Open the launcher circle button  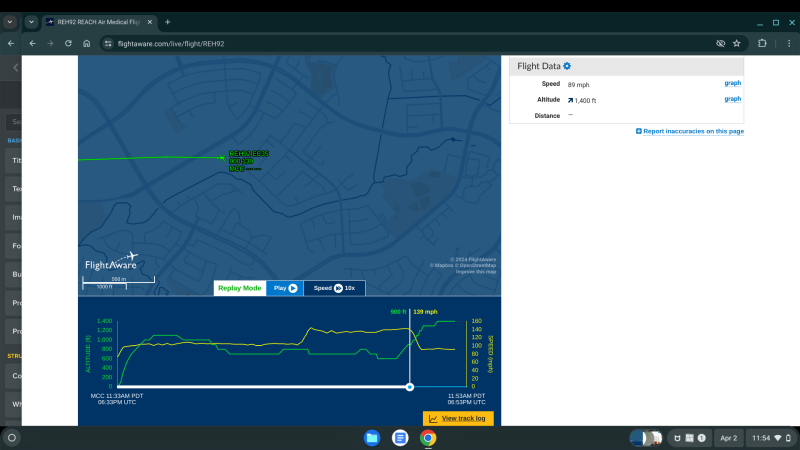[x=12, y=438]
